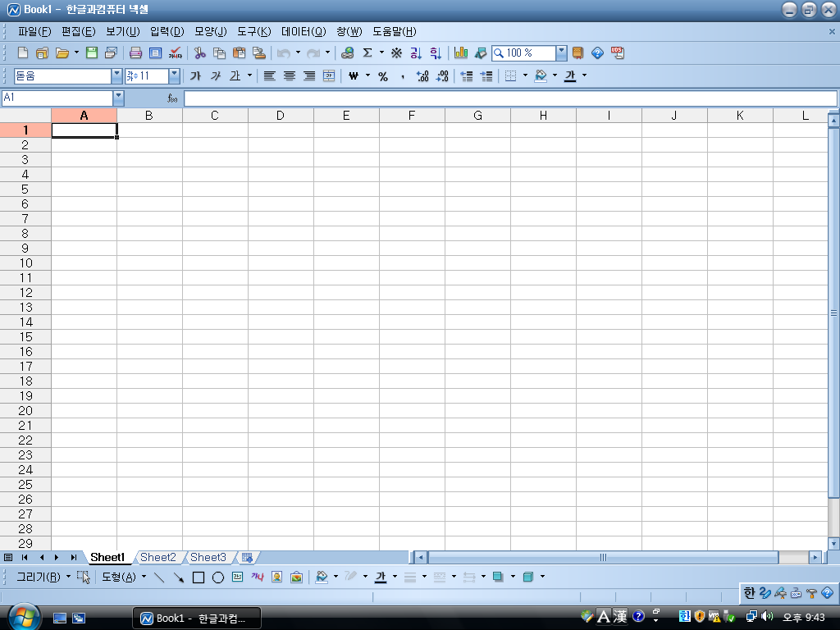
Task: Select the rectangle drawing tool
Action: coord(199,577)
